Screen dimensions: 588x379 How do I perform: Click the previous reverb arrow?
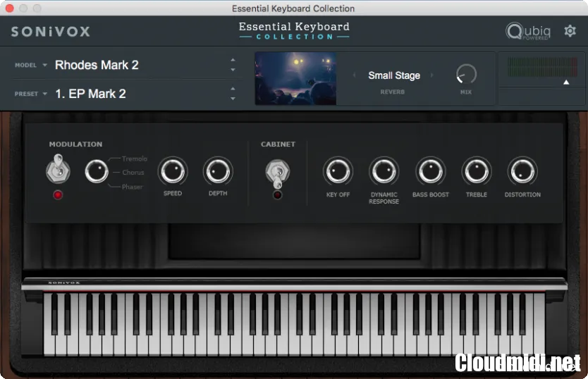354,75
